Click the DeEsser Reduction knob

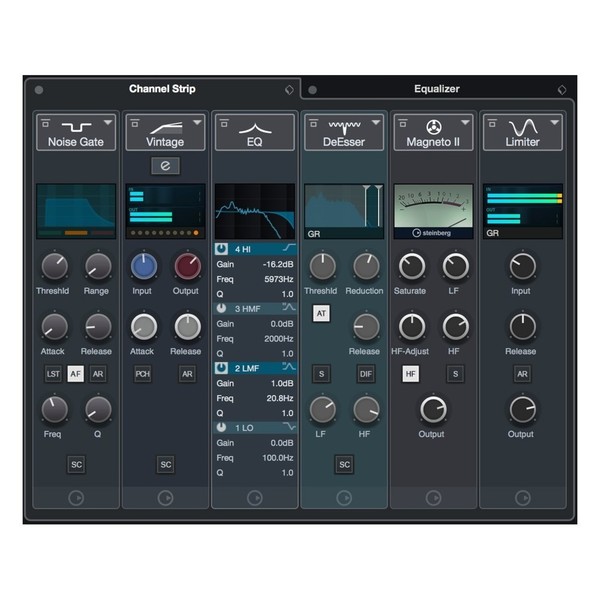tap(366, 266)
